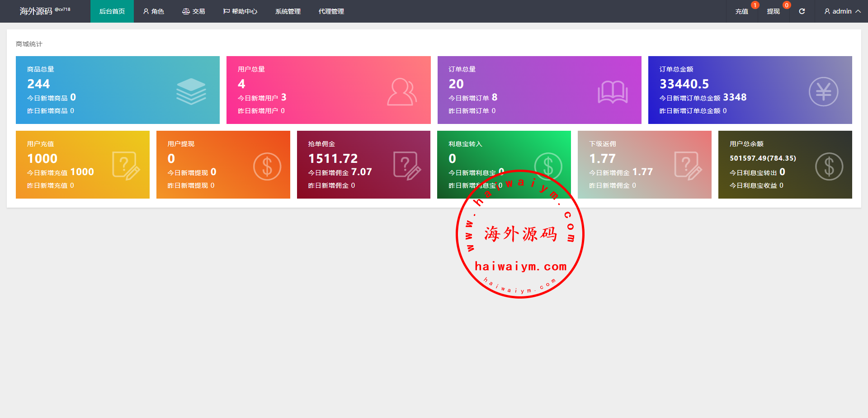Screen dimensions: 868x418
Task: Open the 帮助中心 menu
Action: pyautogui.click(x=240, y=11)
